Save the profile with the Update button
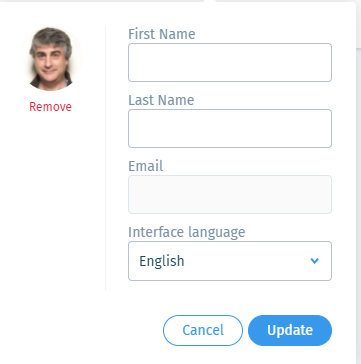Screen dimensions: 361x364 tap(290, 330)
